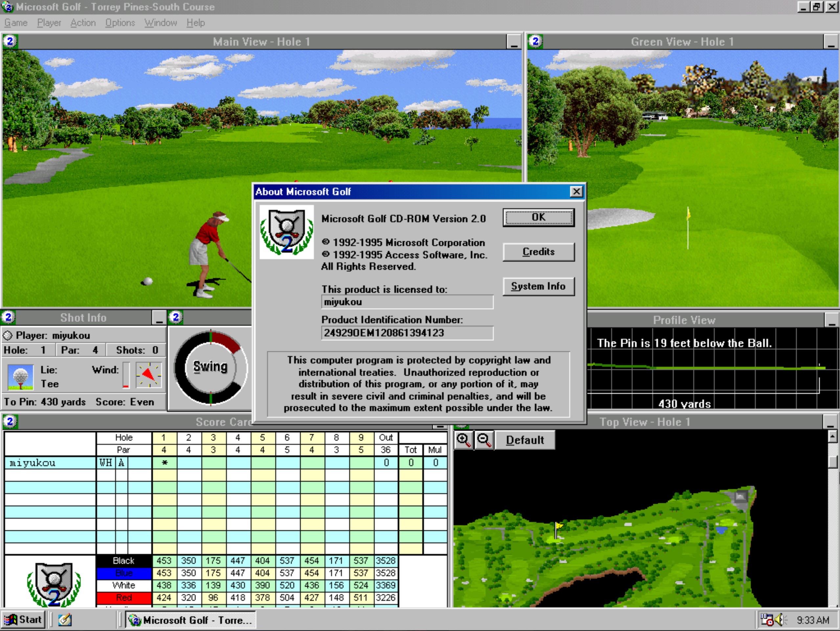Click the Shot Info window control-menu icon

coord(8,317)
